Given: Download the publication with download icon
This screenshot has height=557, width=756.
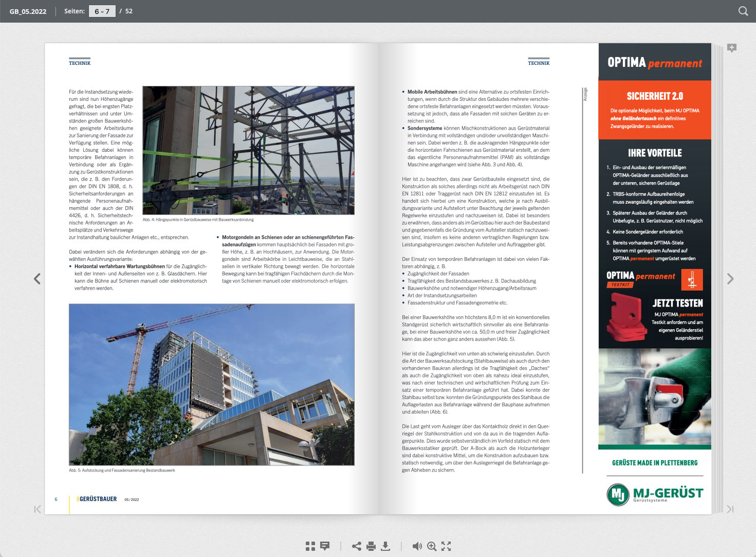Looking at the screenshot, I should coord(385,546).
